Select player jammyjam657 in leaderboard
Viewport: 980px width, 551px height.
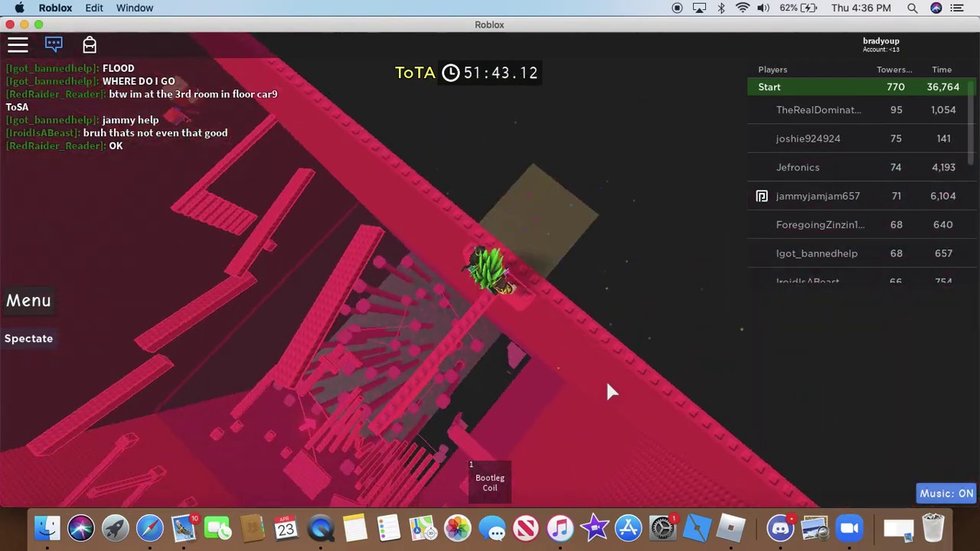pos(857,196)
